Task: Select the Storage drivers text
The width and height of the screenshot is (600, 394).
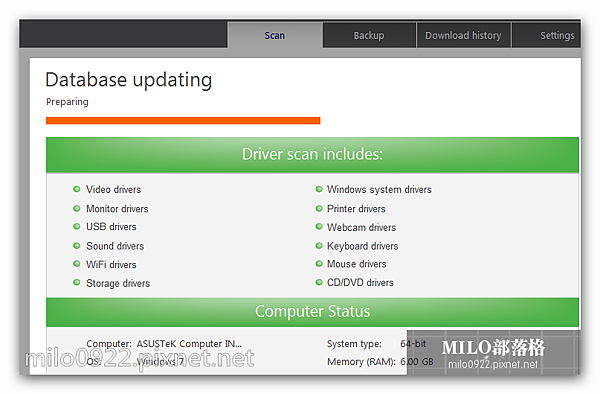Action: [118, 283]
